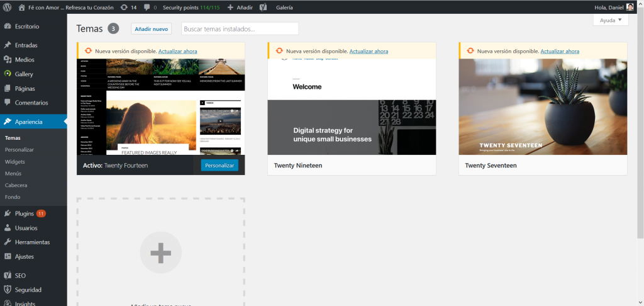Open the Galería admin bar item
Image resolution: width=644 pixels, height=306 pixels.
pos(284,7)
